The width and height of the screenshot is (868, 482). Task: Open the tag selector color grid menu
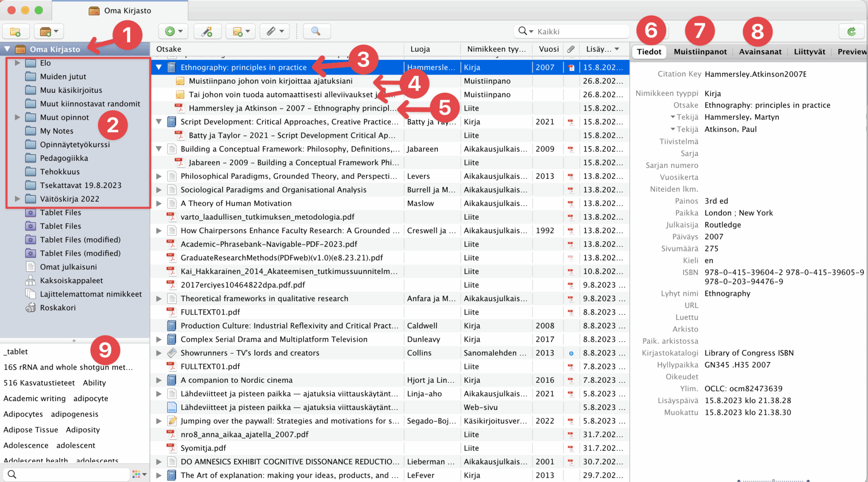click(x=139, y=474)
